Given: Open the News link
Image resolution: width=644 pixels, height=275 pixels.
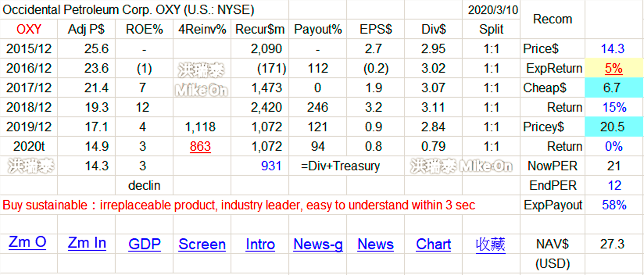Looking at the screenshot, I should point(376,244).
